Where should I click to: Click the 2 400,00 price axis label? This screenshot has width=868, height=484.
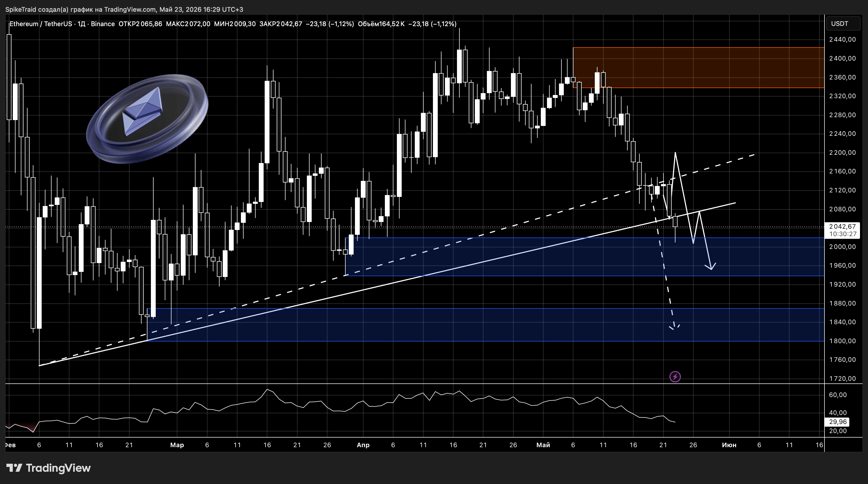coord(842,58)
